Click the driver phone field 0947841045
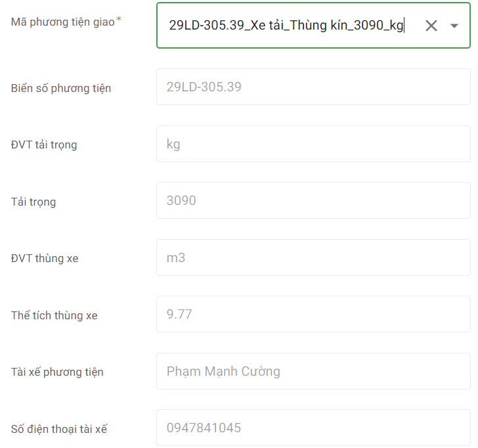Image resolution: width=478 pixels, height=448 pixels. point(313,428)
